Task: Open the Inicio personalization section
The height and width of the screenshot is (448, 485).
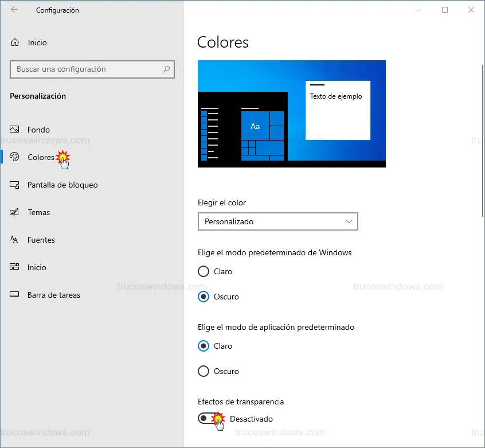Action: (x=37, y=267)
